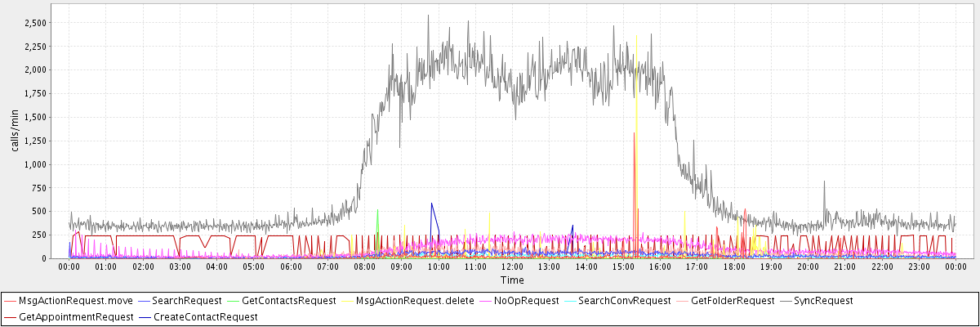Click the gray SyncRequest line swatch in legend
The width and height of the screenshot is (980, 327).
[x=784, y=301]
